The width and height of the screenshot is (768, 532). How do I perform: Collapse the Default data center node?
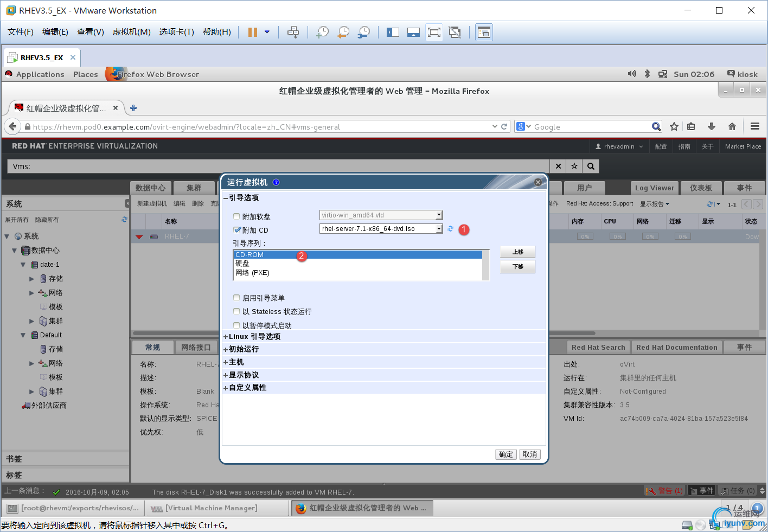pyautogui.click(x=23, y=335)
